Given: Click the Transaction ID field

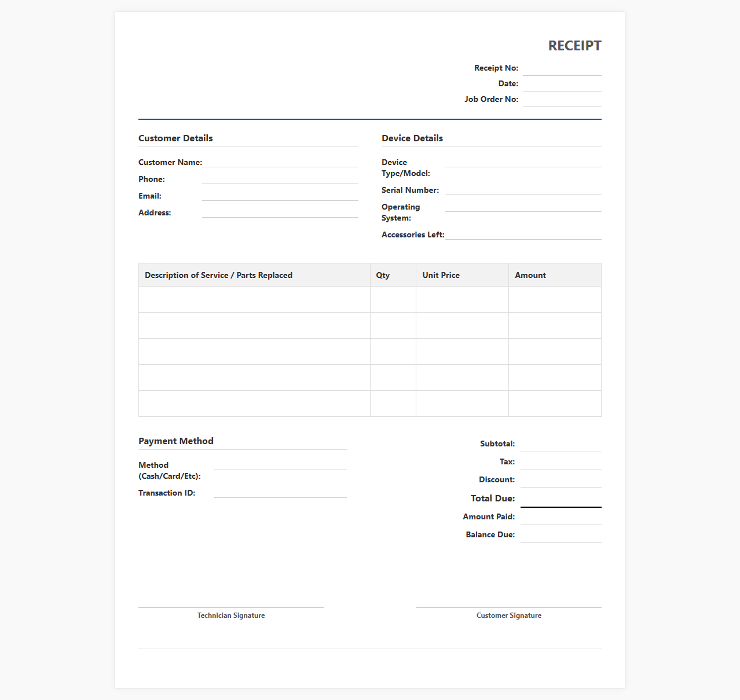Looking at the screenshot, I should tap(280, 492).
